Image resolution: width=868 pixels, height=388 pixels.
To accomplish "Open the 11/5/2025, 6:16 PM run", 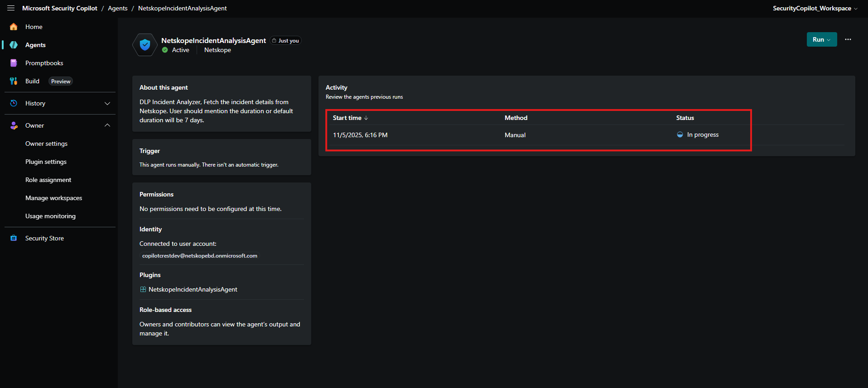I will [x=360, y=135].
